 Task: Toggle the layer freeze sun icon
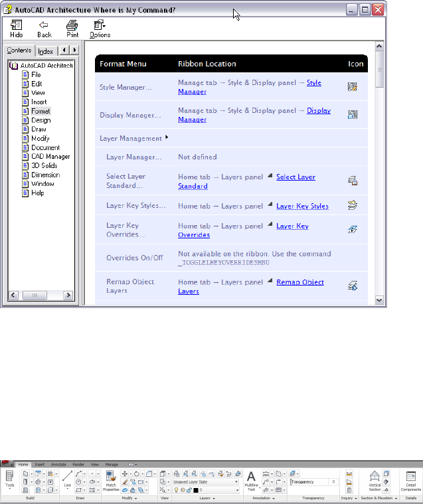click(182, 490)
